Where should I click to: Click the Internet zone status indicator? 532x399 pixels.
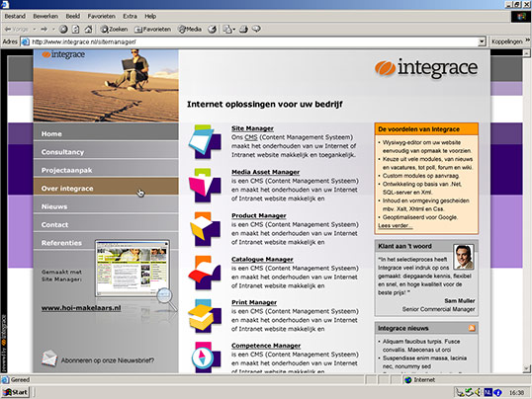419,380
